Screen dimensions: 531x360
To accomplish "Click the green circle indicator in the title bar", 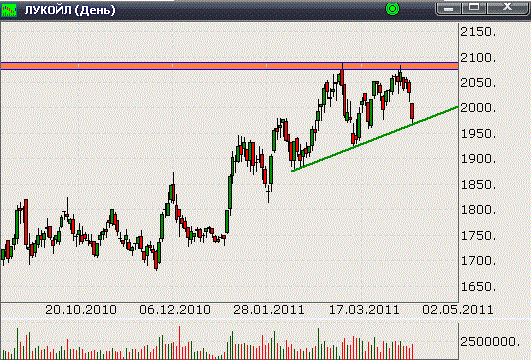I will (x=392, y=9).
